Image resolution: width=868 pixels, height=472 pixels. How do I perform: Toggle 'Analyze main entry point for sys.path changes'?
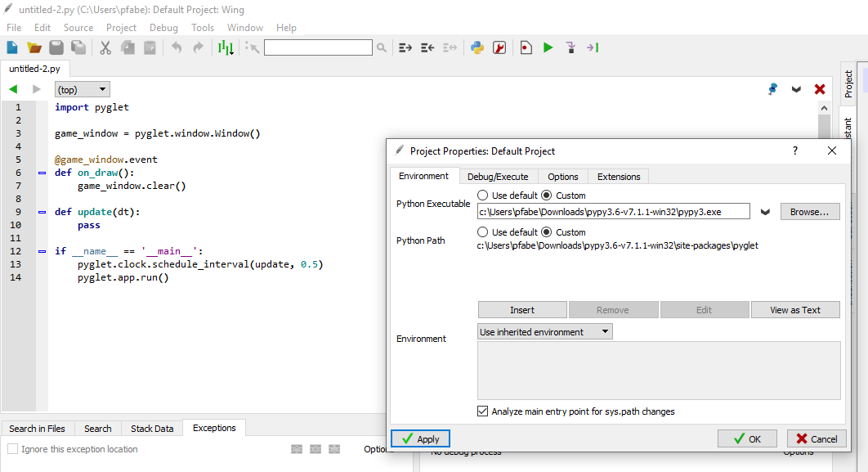point(482,411)
